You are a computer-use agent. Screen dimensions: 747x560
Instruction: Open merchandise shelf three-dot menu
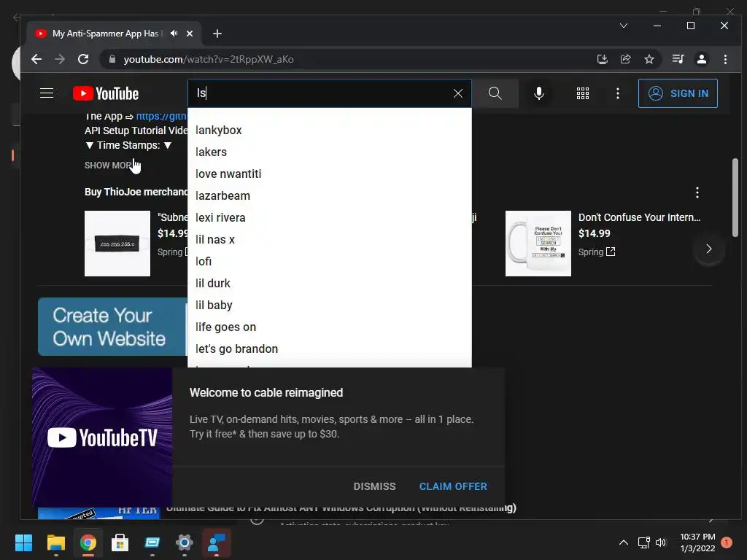[x=697, y=192]
